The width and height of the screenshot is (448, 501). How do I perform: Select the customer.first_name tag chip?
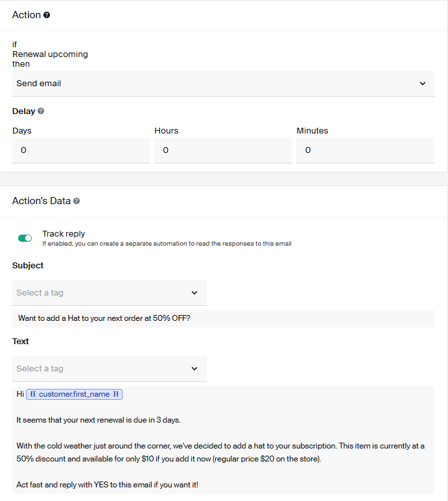[x=75, y=394]
